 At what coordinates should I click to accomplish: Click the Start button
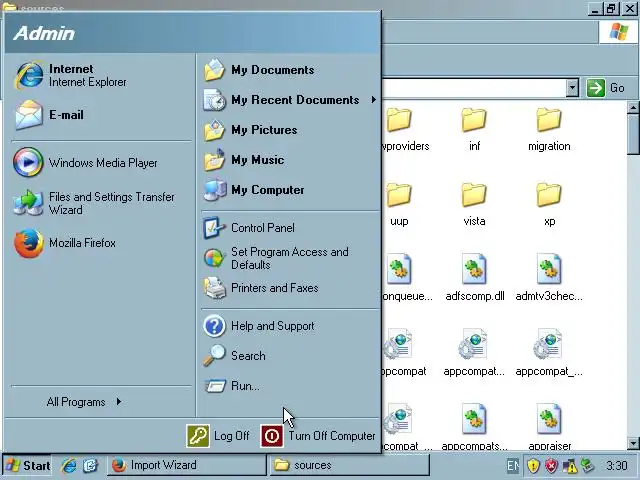point(27,465)
